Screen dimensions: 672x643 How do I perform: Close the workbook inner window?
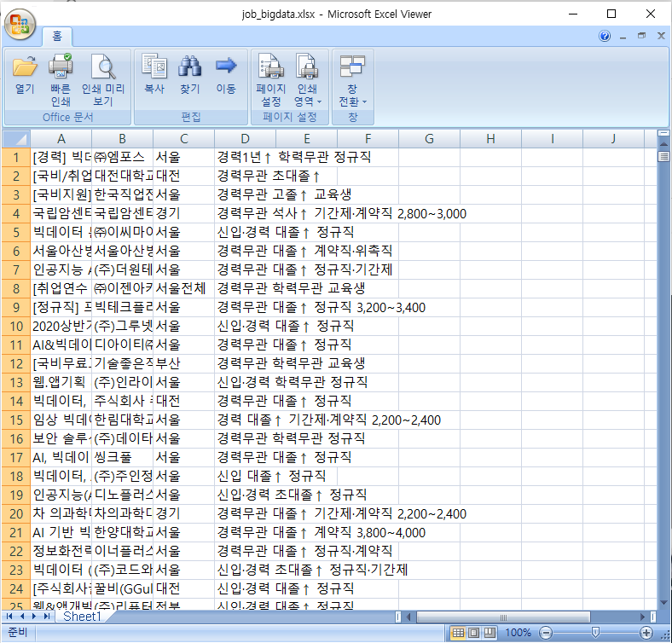[x=661, y=36]
